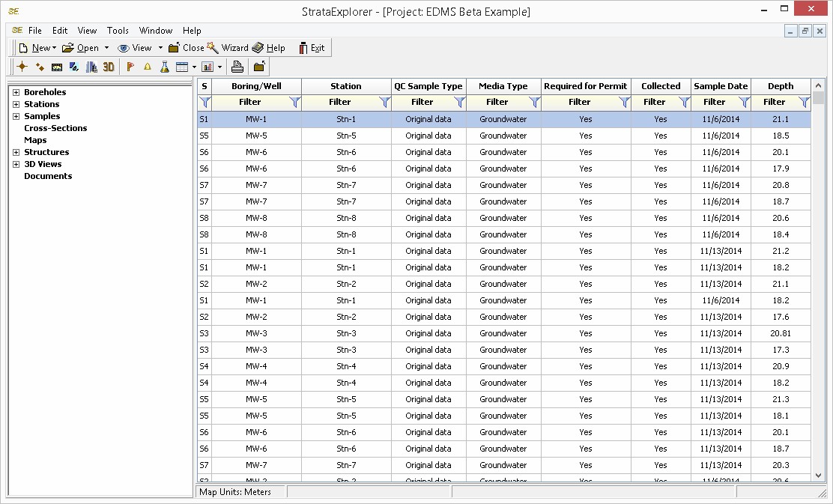Image resolution: width=833 pixels, height=504 pixels.
Task: Toggle the Depth column filter funnel
Action: 804,102
